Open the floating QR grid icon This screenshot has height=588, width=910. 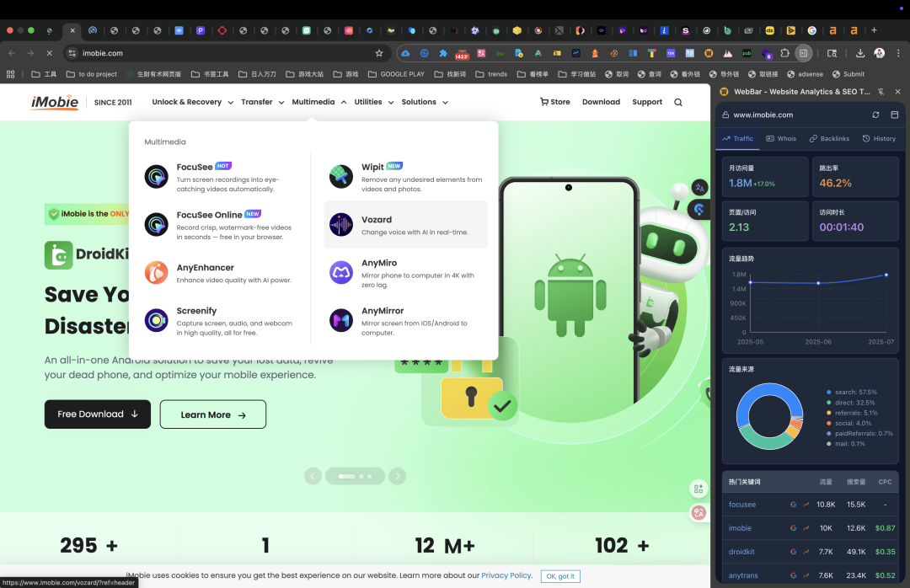click(699, 489)
